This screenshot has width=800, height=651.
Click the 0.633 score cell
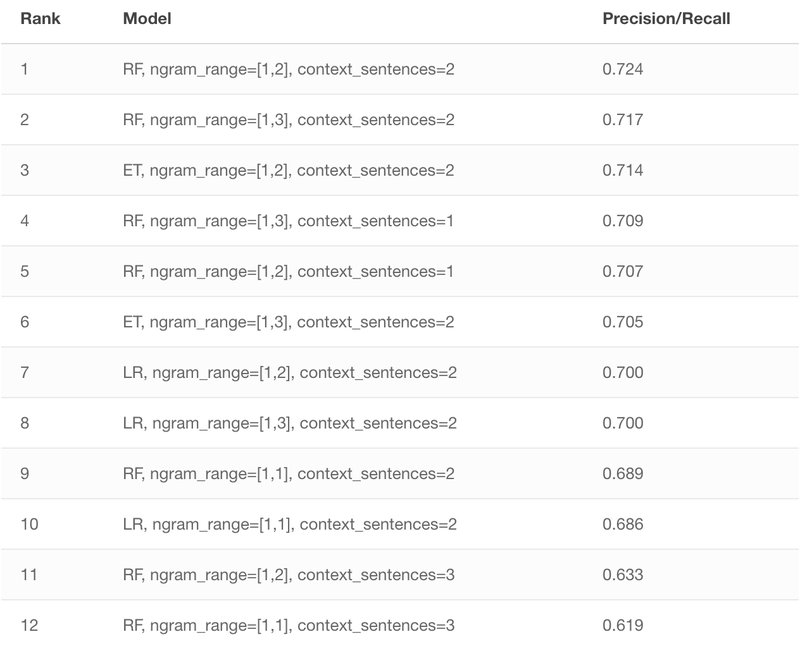coord(622,575)
